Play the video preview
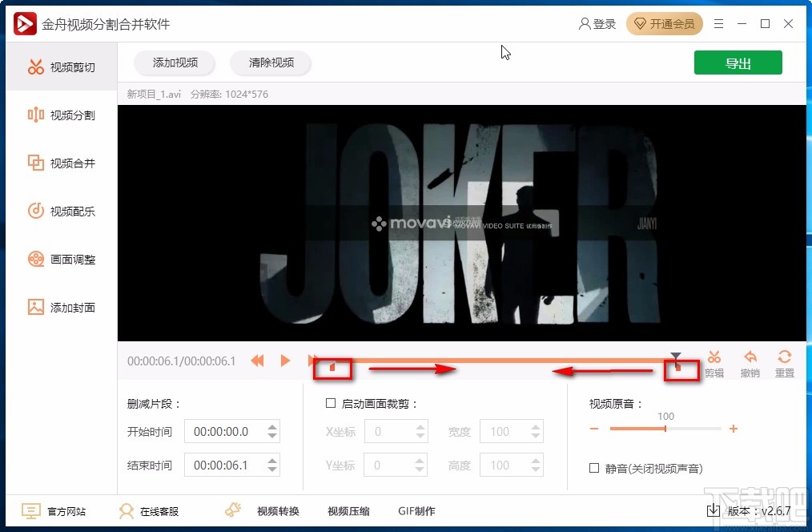The width and height of the screenshot is (812, 532). pyautogui.click(x=285, y=361)
